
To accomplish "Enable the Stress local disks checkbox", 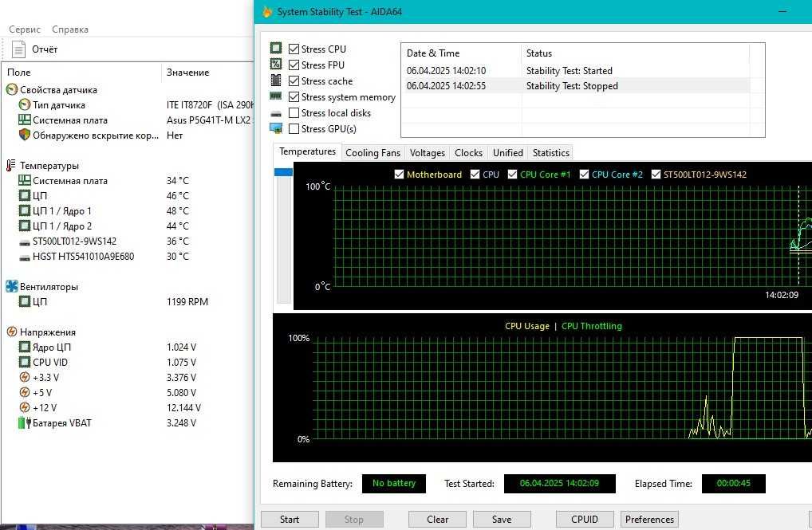I will (294, 113).
